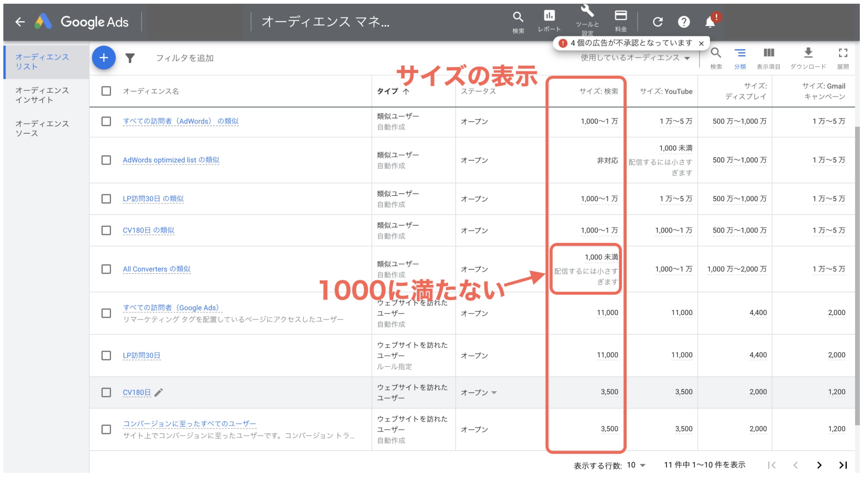The height and width of the screenshot is (484, 868).
Task: Switch to オーディエンスソース in the sidebar
Action: click(x=42, y=128)
